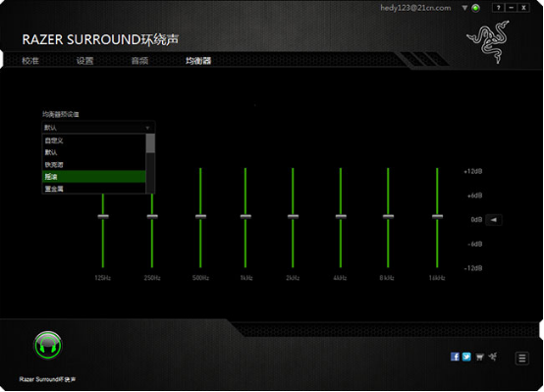Click the 125Hz equalizer slider handle
The width and height of the screenshot is (544, 392).
103,216
